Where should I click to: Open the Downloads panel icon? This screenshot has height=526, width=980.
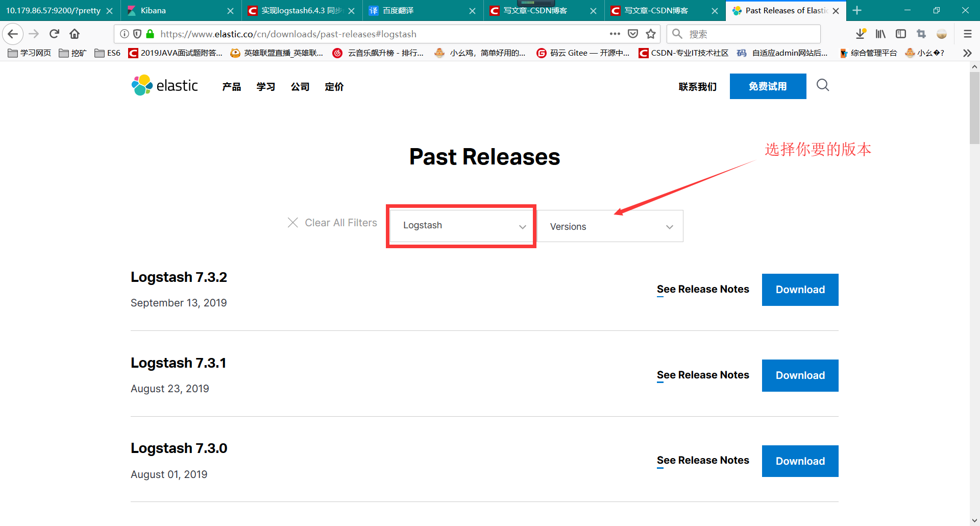click(x=861, y=34)
